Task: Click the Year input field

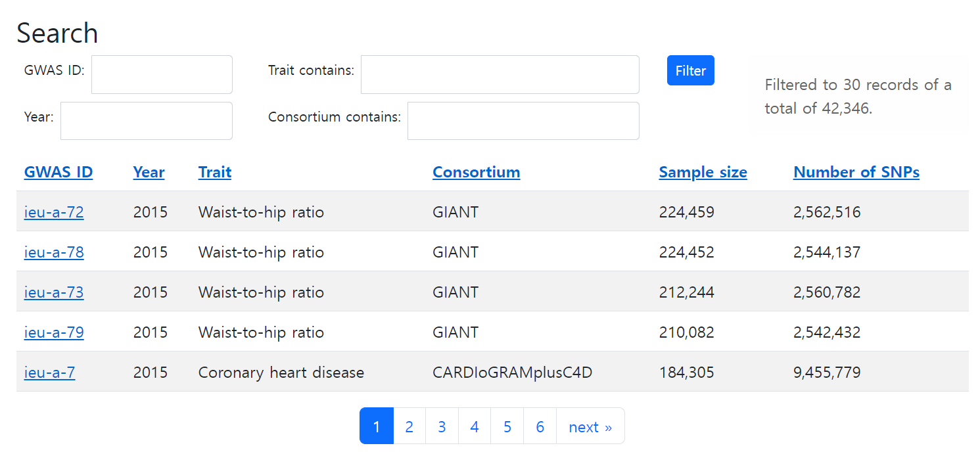Action: (x=146, y=121)
